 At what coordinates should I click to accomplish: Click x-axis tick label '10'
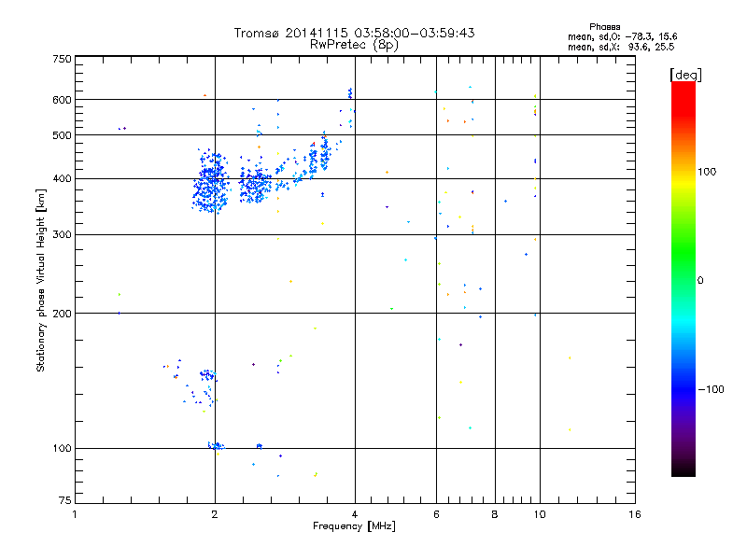pyautogui.click(x=540, y=514)
